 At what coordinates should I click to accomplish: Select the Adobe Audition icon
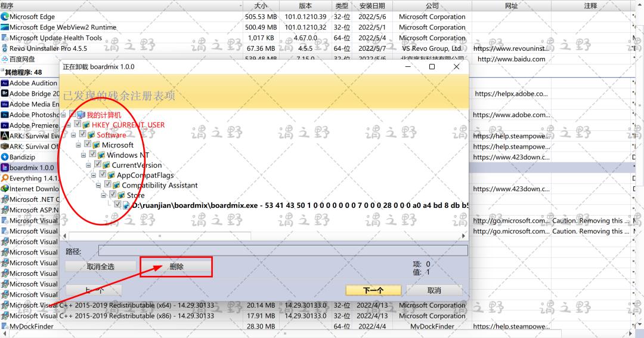coord(5,83)
